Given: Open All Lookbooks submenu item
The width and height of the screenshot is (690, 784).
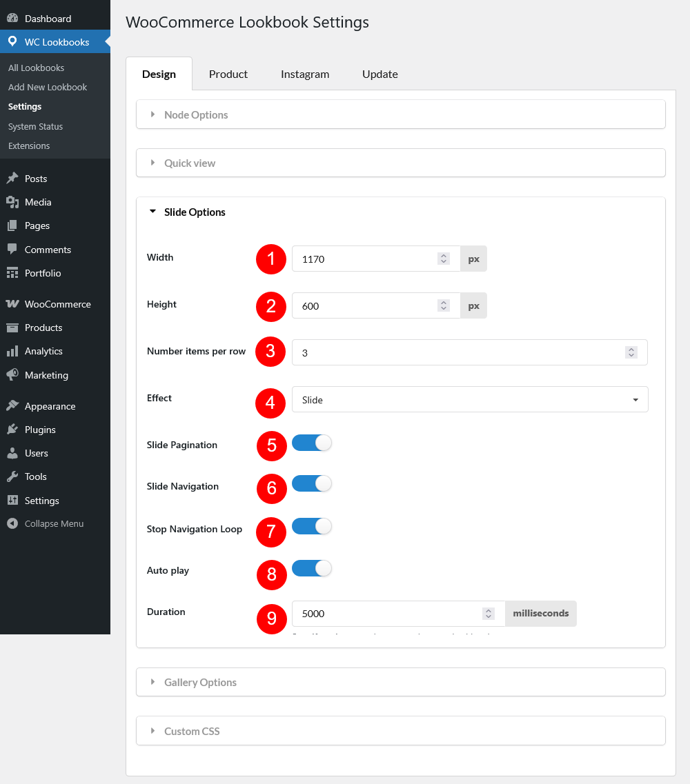Looking at the screenshot, I should [36, 68].
